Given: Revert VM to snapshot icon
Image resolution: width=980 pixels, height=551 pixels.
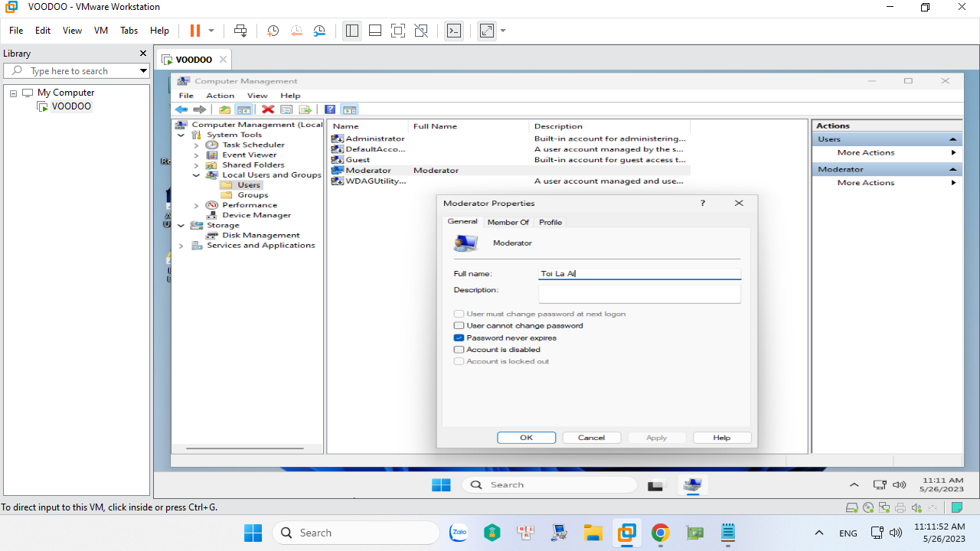Looking at the screenshot, I should (x=296, y=31).
